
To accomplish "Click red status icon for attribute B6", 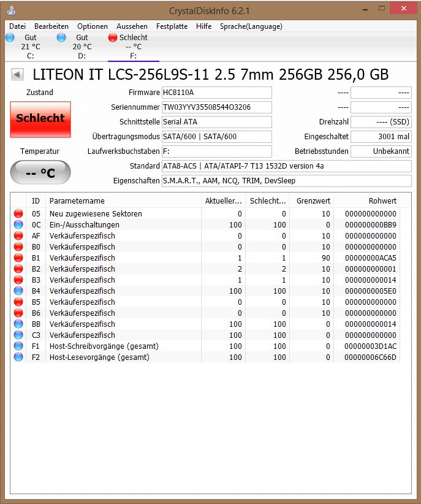I will tap(18, 313).
